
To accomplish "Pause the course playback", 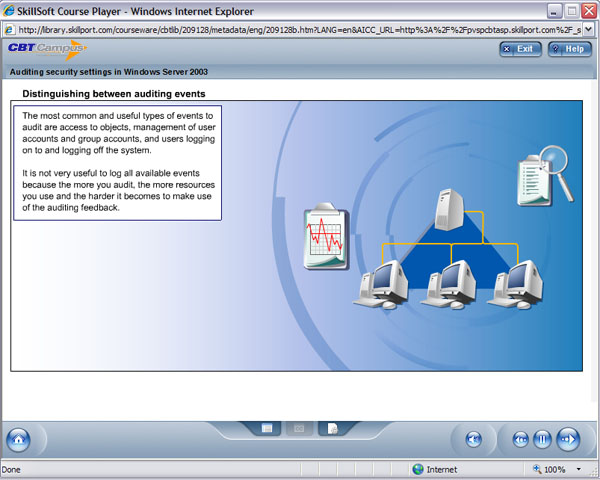I will [543, 439].
